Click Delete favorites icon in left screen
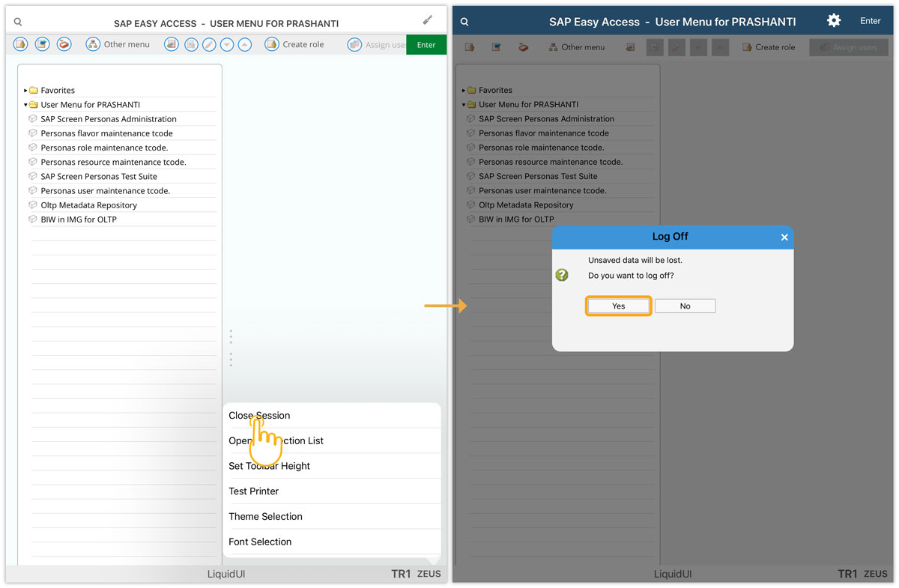 pyautogui.click(x=191, y=44)
